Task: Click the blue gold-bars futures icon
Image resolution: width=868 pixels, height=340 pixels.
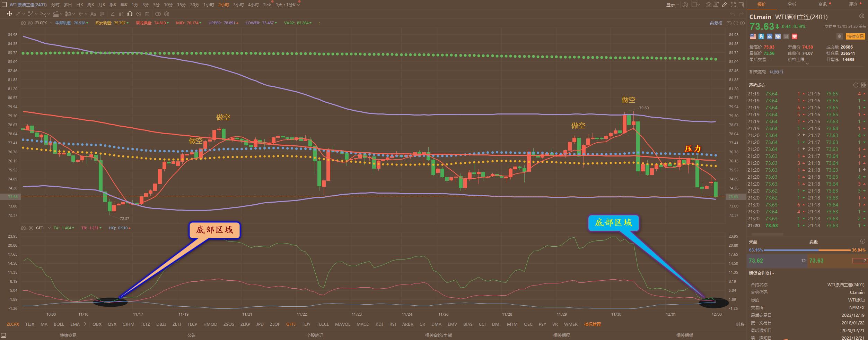Action: 770,36
